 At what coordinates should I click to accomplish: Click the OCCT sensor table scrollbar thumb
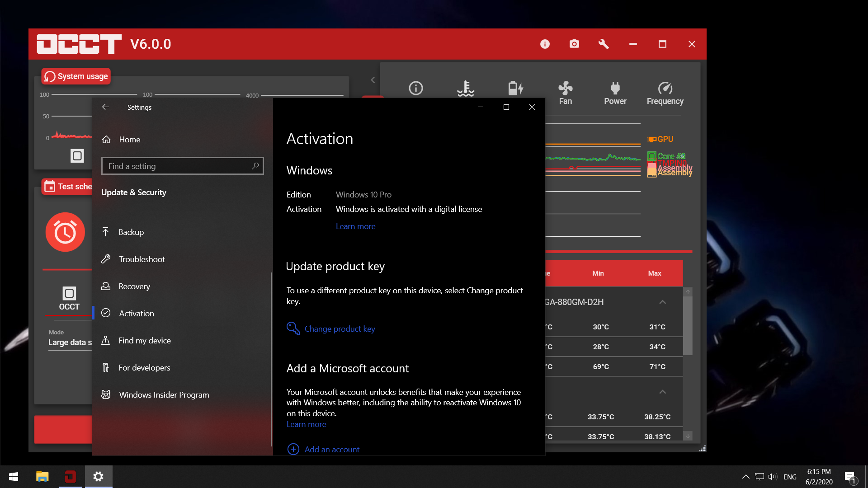[x=688, y=326]
